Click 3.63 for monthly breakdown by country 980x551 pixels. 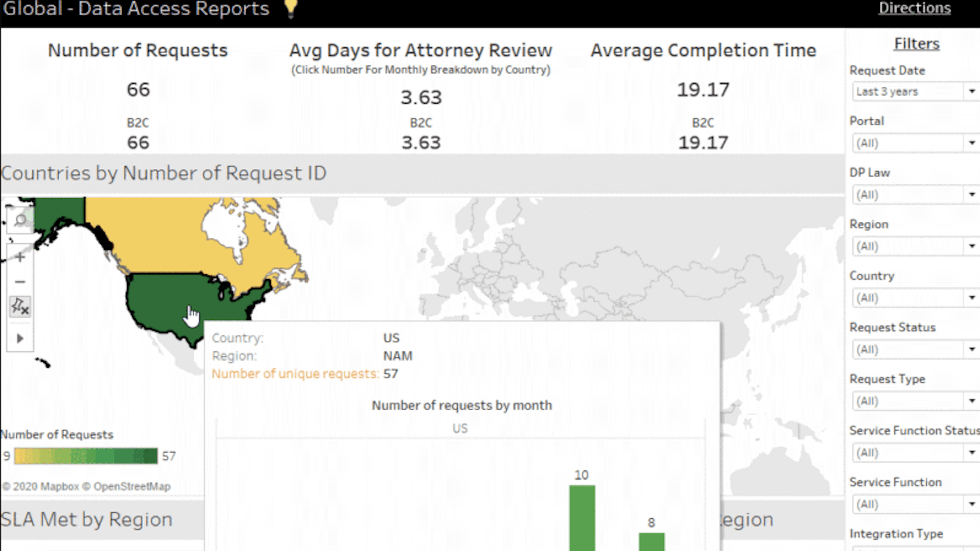coord(421,96)
